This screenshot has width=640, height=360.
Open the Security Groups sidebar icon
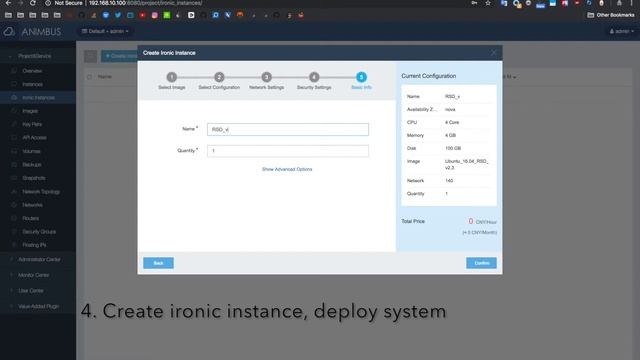click(14, 231)
